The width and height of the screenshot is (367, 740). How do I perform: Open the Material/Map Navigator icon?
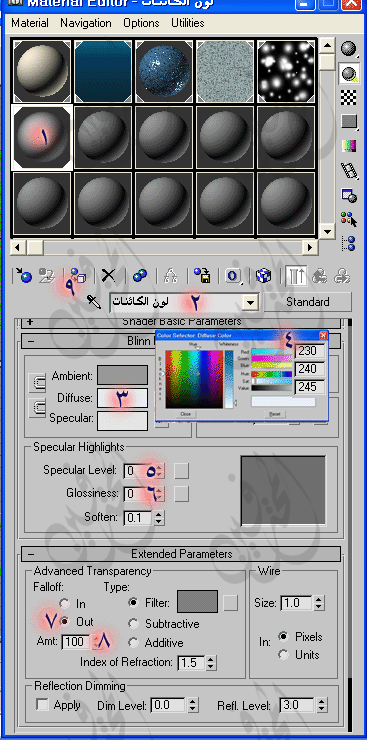pyautogui.click(x=349, y=243)
